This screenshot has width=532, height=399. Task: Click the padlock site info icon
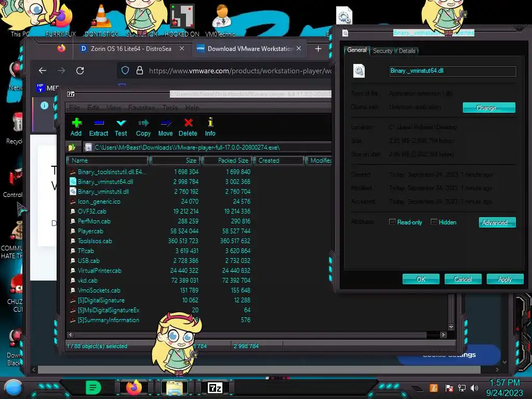(x=139, y=70)
